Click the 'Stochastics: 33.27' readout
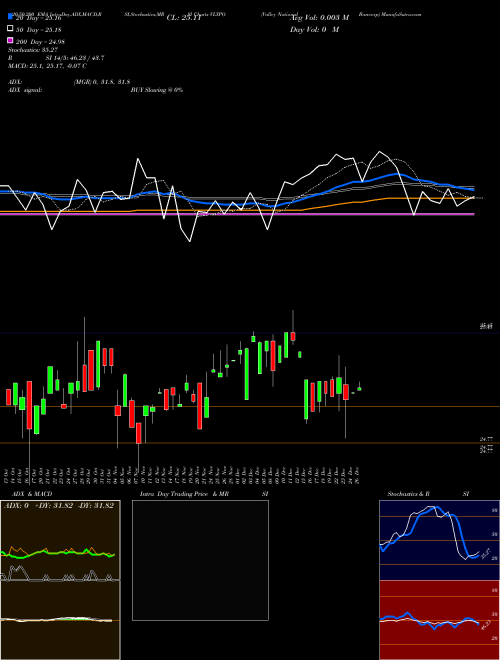This screenshot has height=660, width=500. (x=33, y=50)
